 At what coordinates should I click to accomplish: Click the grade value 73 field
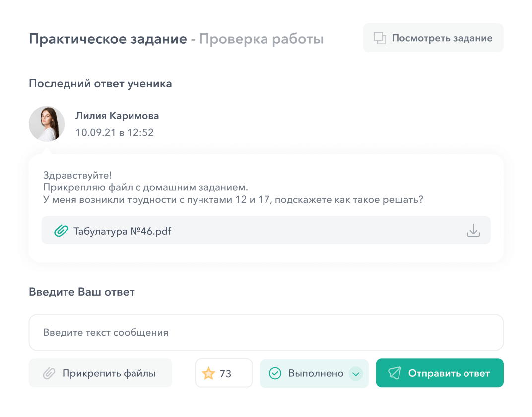click(224, 373)
